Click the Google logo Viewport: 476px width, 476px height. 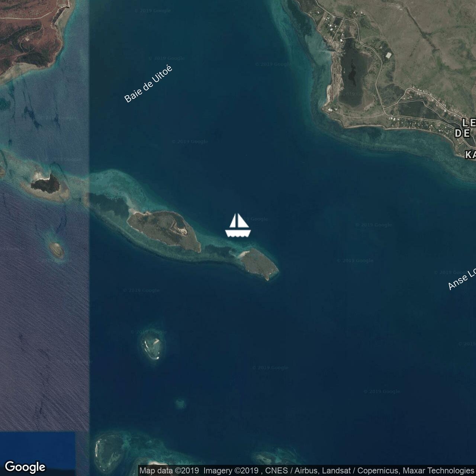click(x=25, y=467)
